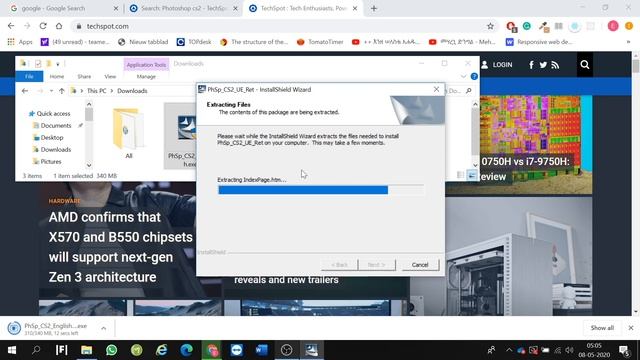Image resolution: width=640 pixels, height=360 pixels.
Task: Open Apps bookmarks shortcut
Action: click(x=20, y=42)
